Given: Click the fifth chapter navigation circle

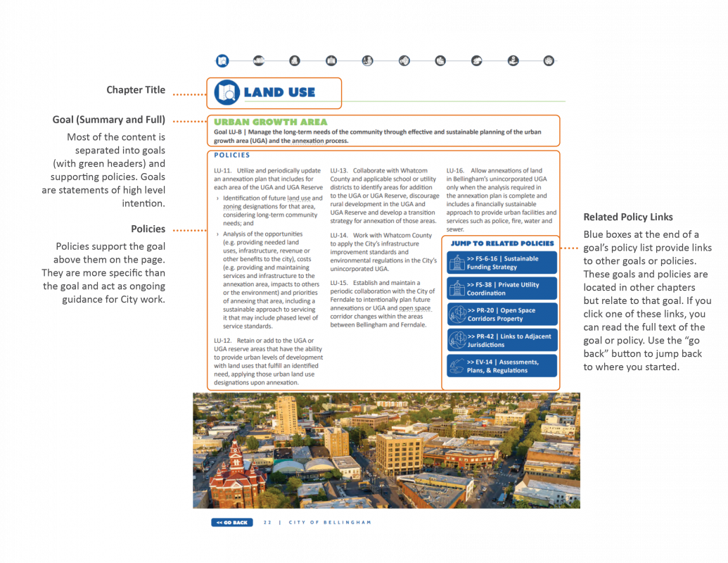Looking at the screenshot, I should [366, 61].
